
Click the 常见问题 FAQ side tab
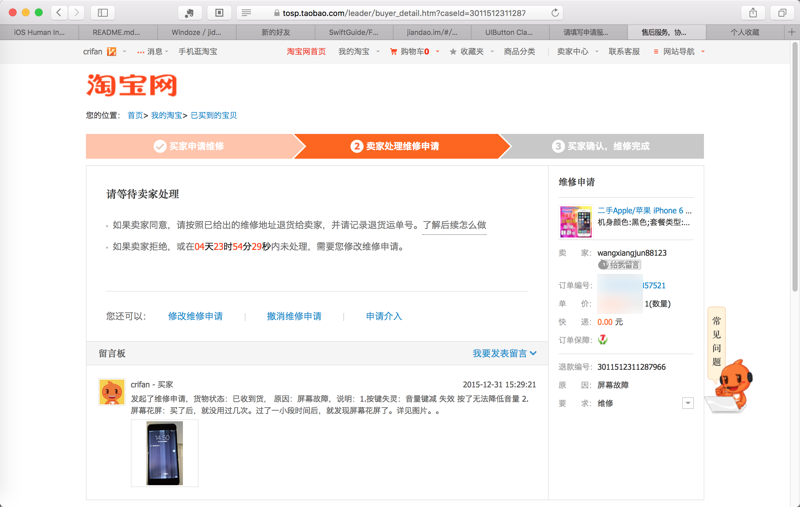pos(716,341)
